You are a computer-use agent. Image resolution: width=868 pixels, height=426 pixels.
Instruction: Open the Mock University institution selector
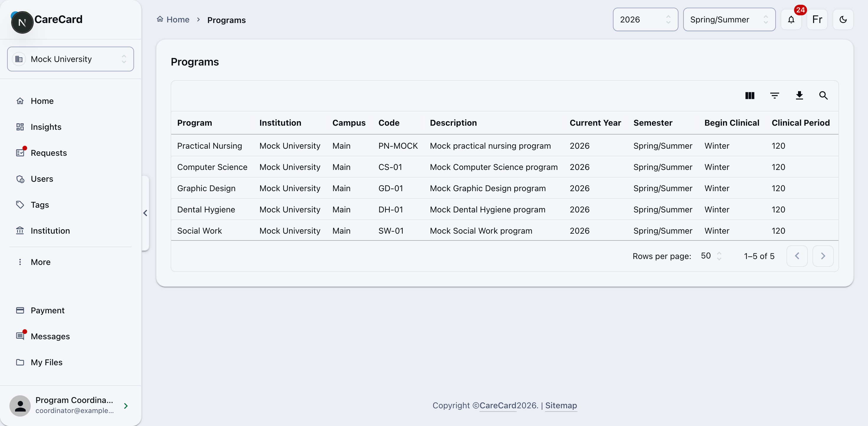71,59
